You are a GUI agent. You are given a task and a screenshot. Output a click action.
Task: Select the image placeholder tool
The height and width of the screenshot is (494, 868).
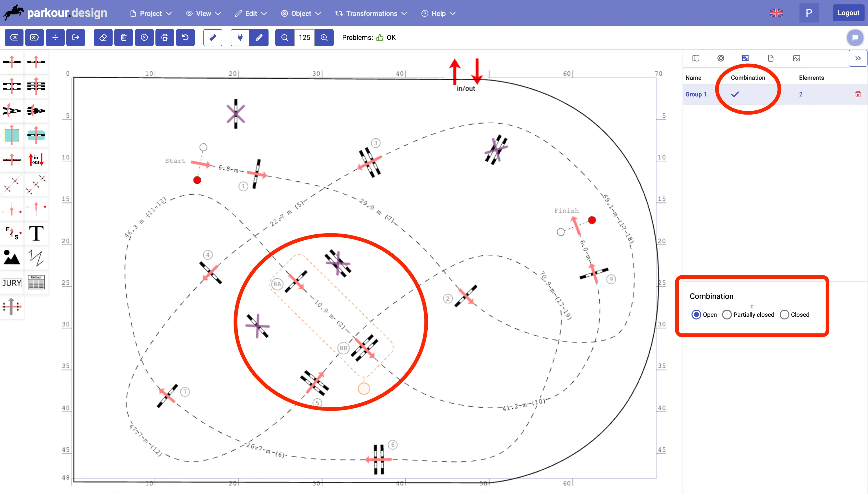[x=12, y=258]
